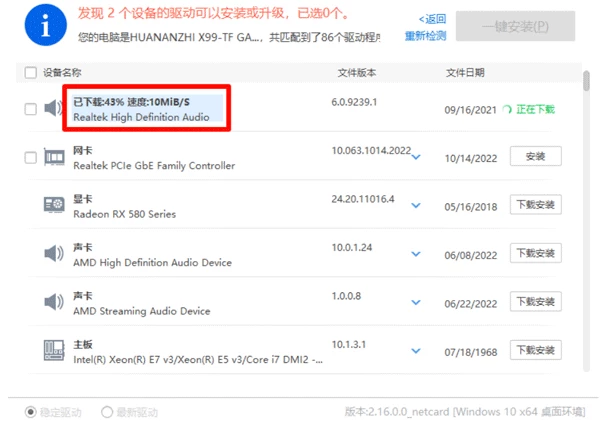The image size is (600, 425).
Task: Expand version dropdown for Radeon RX 580 driver
Action: [416, 205]
